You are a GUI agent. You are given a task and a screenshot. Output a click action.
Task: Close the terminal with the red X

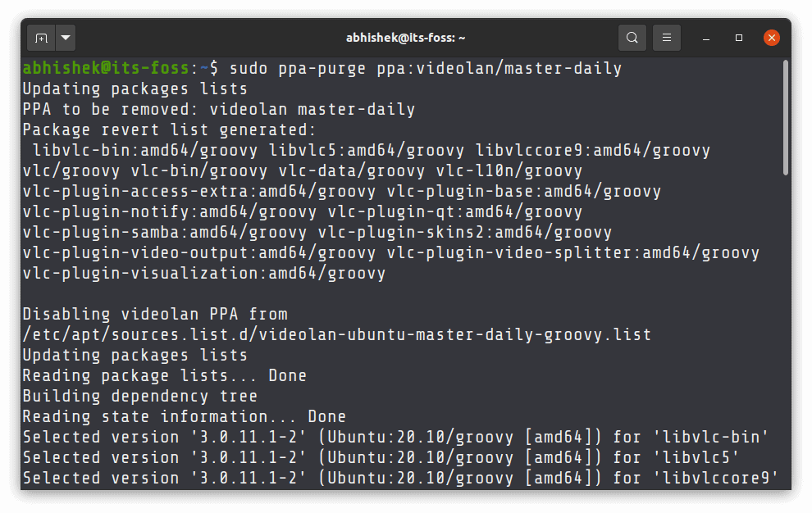772,38
